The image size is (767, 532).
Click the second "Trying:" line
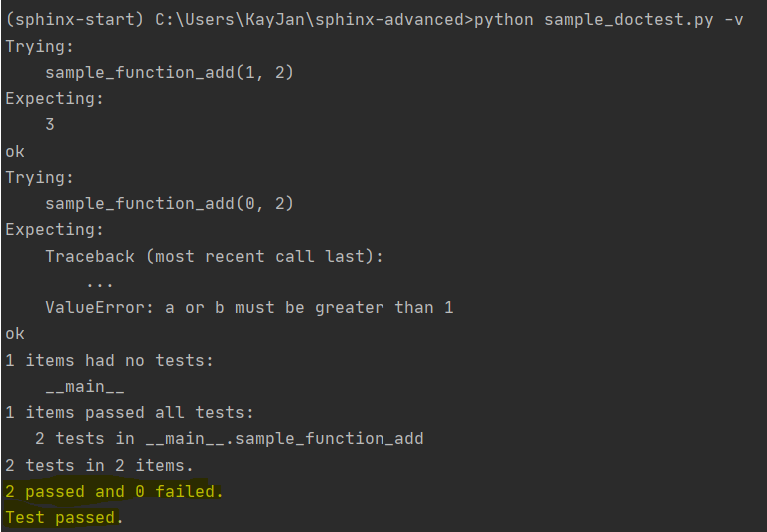tap(40, 177)
